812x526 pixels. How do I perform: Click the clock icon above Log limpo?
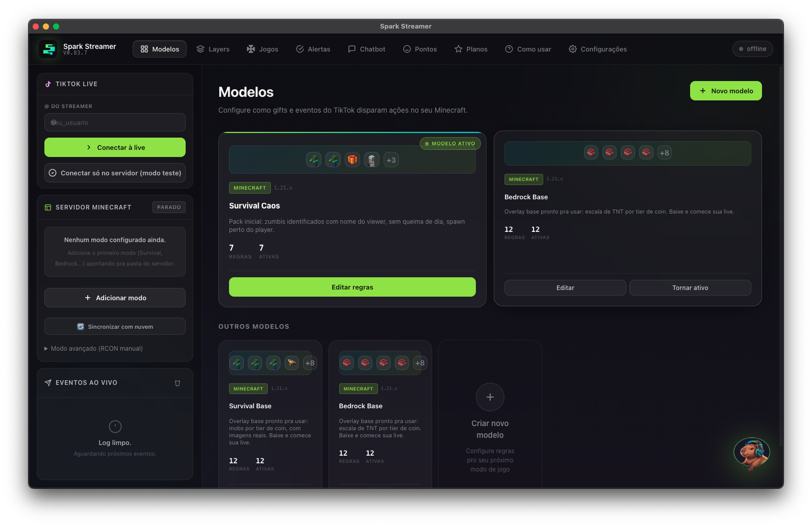click(115, 426)
